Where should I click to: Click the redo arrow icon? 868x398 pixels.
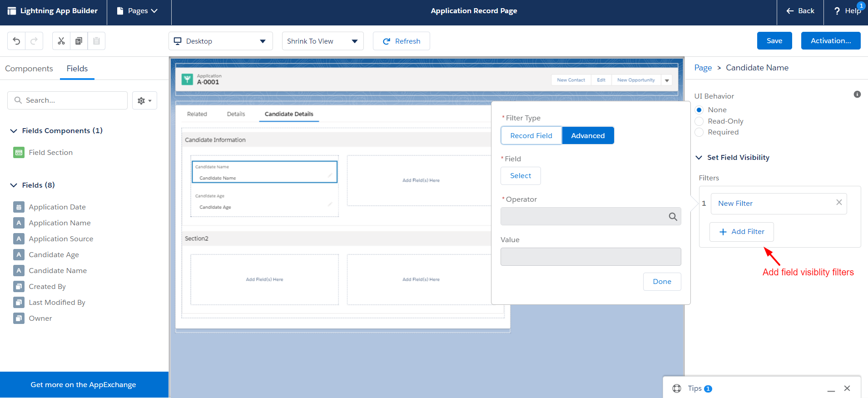point(34,41)
